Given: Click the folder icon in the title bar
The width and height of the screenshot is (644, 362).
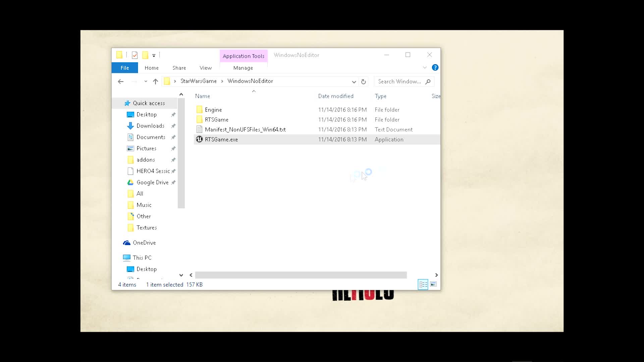Looking at the screenshot, I should coord(119,55).
